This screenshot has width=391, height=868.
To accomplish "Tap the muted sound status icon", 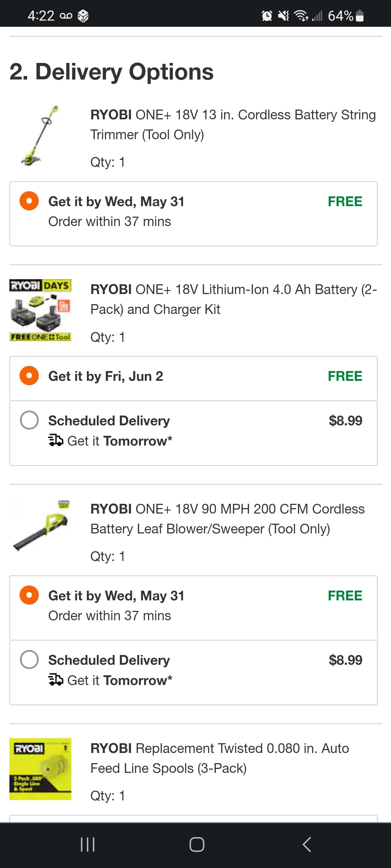I will pyautogui.click(x=283, y=16).
